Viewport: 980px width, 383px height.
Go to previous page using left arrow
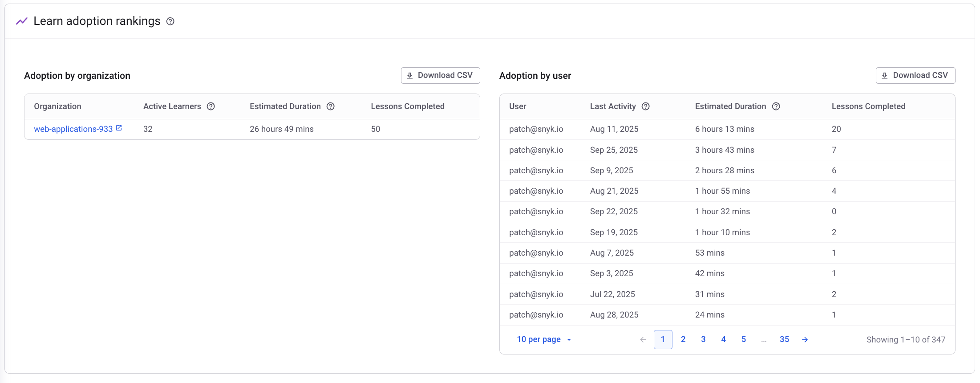click(643, 340)
